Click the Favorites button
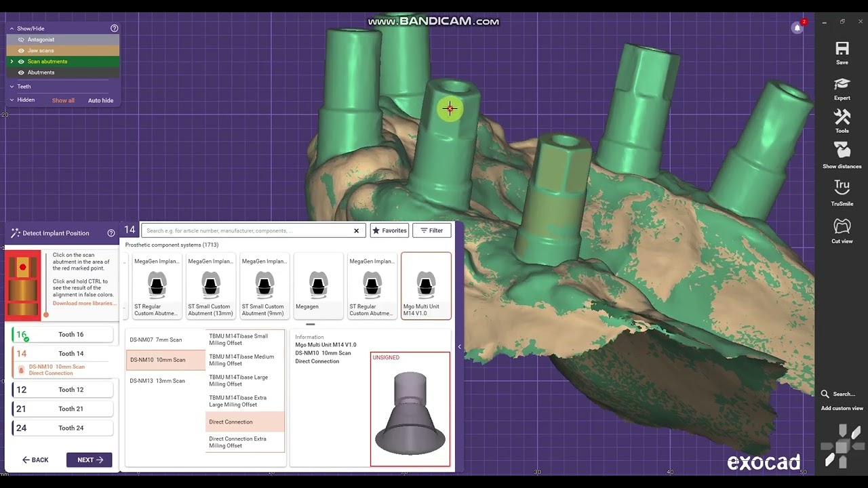The image size is (868, 488). [x=389, y=231]
